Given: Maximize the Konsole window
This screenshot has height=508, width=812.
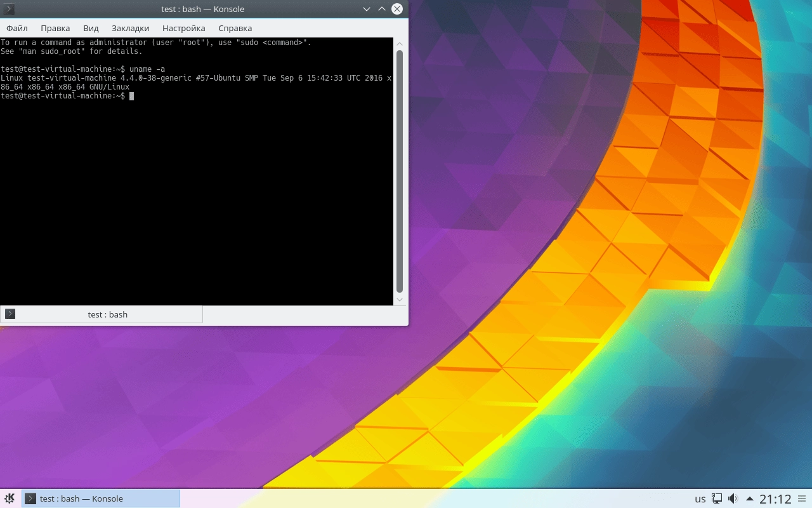Looking at the screenshot, I should [382, 9].
